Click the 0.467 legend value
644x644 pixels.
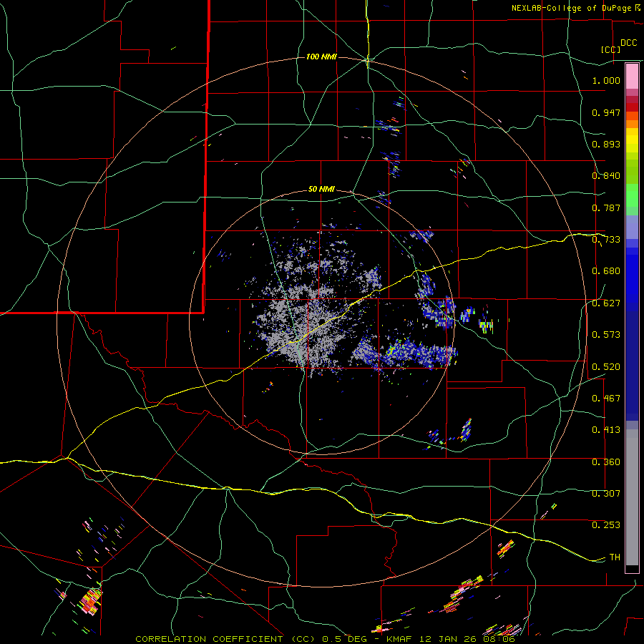606,399
